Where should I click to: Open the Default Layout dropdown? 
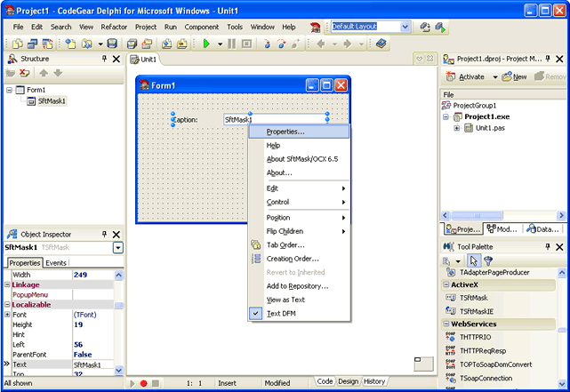(405, 27)
